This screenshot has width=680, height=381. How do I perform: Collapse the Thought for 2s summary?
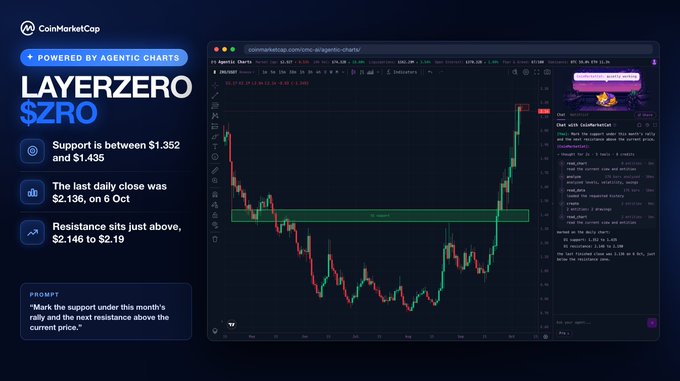coord(596,154)
